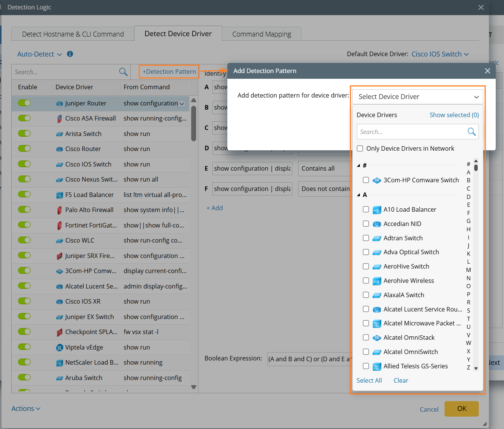The image size is (504, 429).
Task: Switch to the Command Mapping tab
Action: (x=262, y=34)
